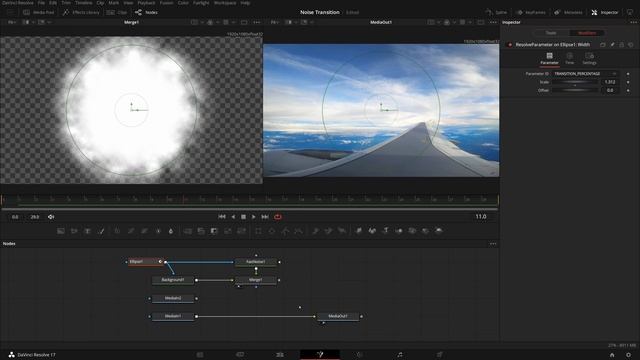Add a BSpline mask from the toolbar
The width and height of the screenshot is (640, 360).
299,231
